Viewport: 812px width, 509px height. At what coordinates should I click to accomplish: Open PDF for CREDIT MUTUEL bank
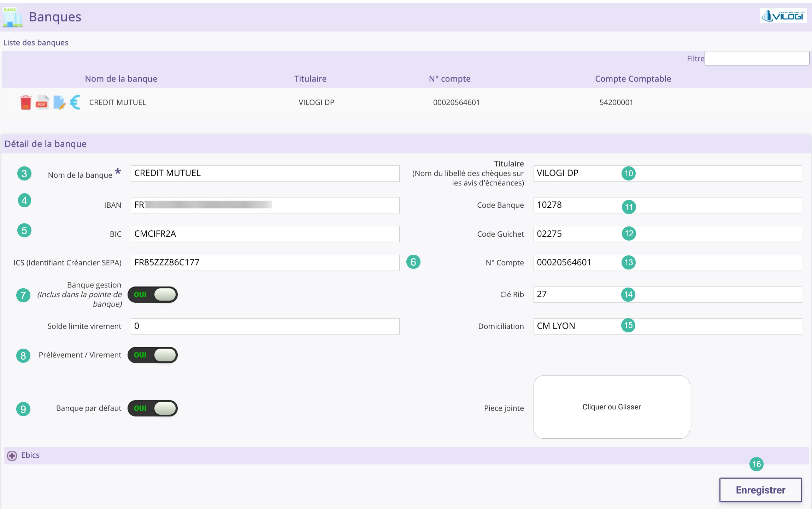(x=42, y=102)
